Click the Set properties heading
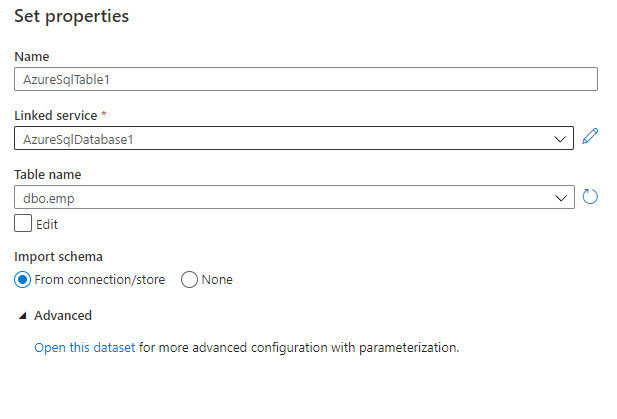Viewport: 617px width, 419px height. coord(71,17)
